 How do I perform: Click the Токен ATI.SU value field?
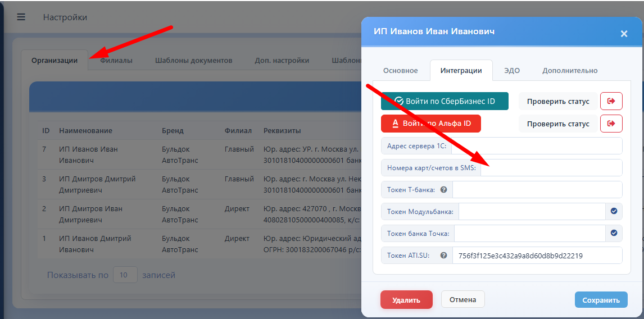537,255
